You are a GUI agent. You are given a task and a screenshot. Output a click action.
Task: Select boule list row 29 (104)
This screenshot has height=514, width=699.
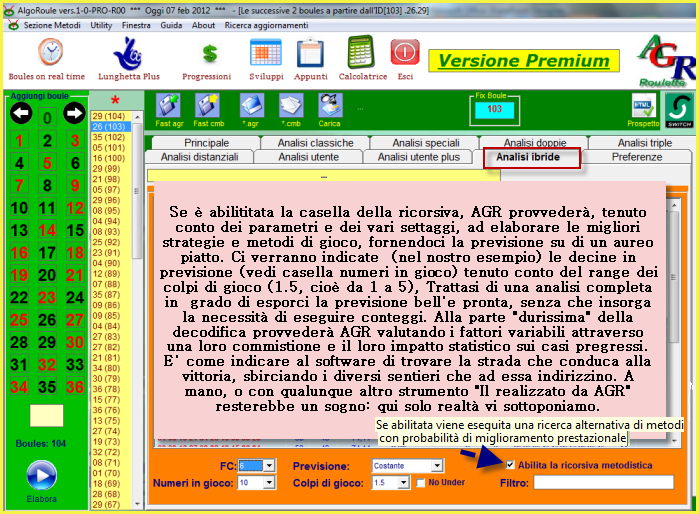(x=111, y=116)
